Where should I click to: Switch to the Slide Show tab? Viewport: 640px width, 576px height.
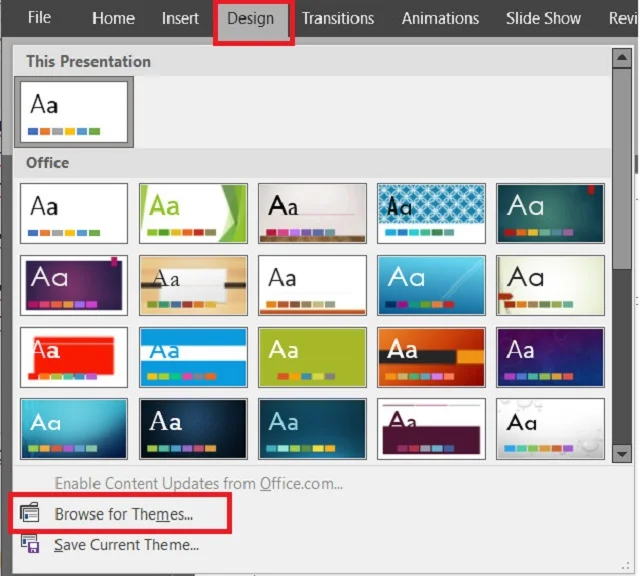tap(543, 18)
